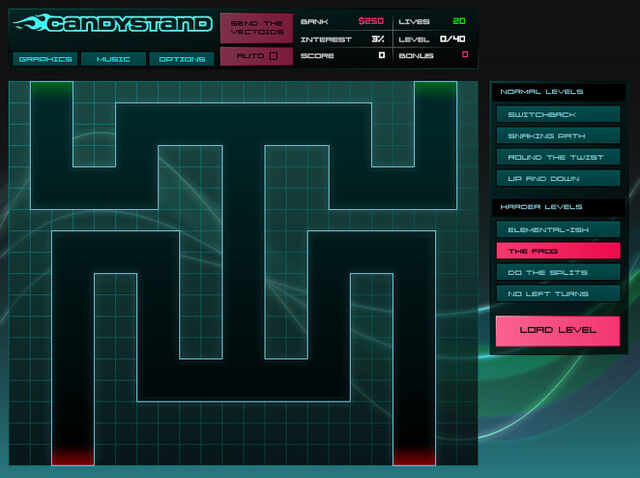Choose the No Left Turns level

(x=558, y=293)
